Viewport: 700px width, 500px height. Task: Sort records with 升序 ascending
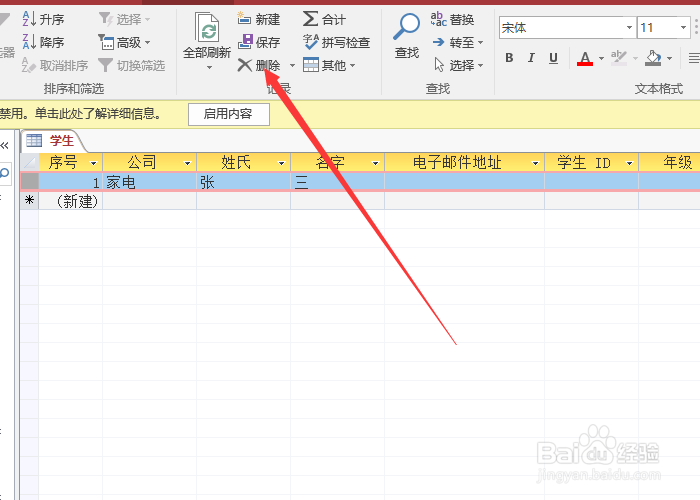point(43,19)
